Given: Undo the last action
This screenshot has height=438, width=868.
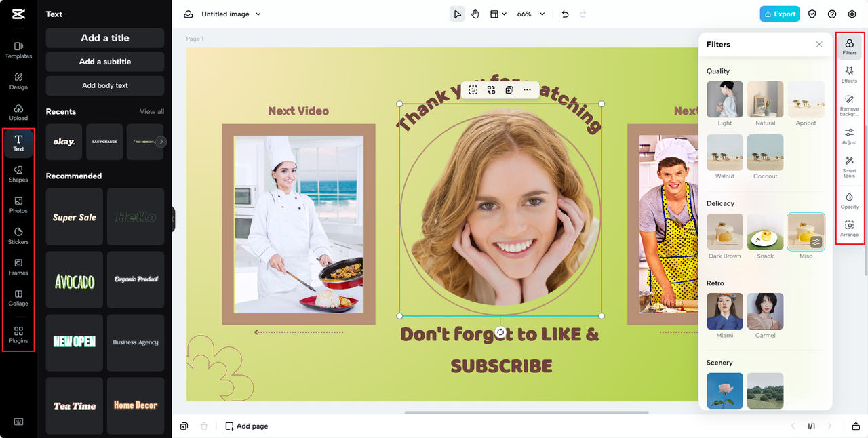Looking at the screenshot, I should click(565, 14).
